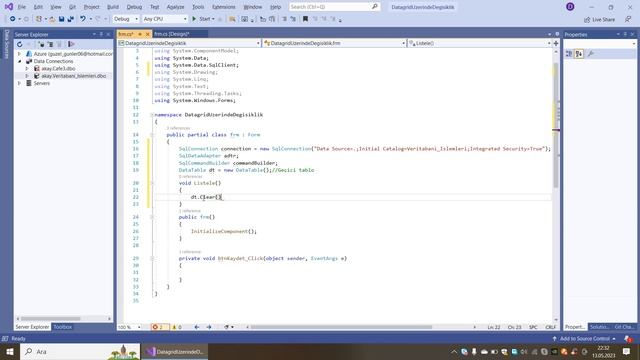Open the Debug configuration dropdown
Screen dimensions: 640x360
pos(126,19)
